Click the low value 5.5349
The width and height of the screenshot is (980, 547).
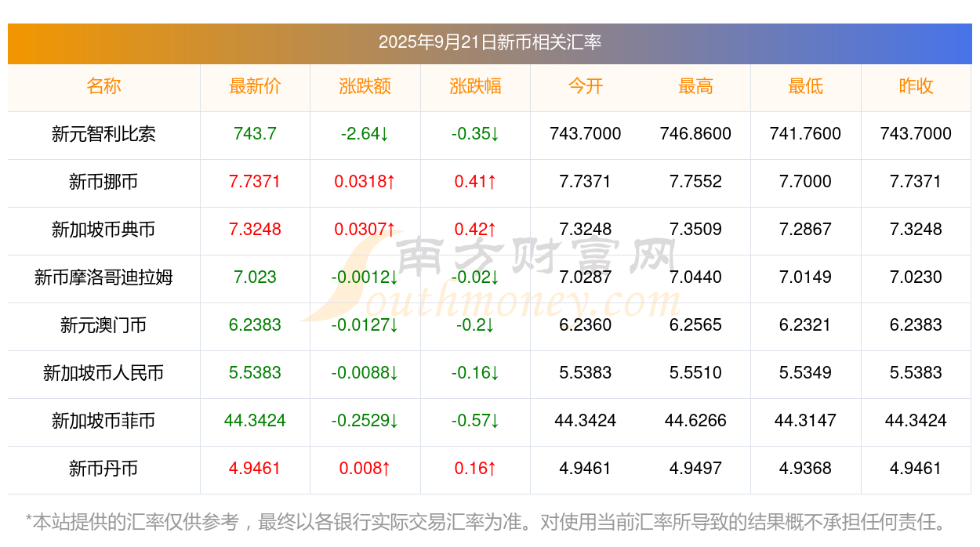point(806,373)
